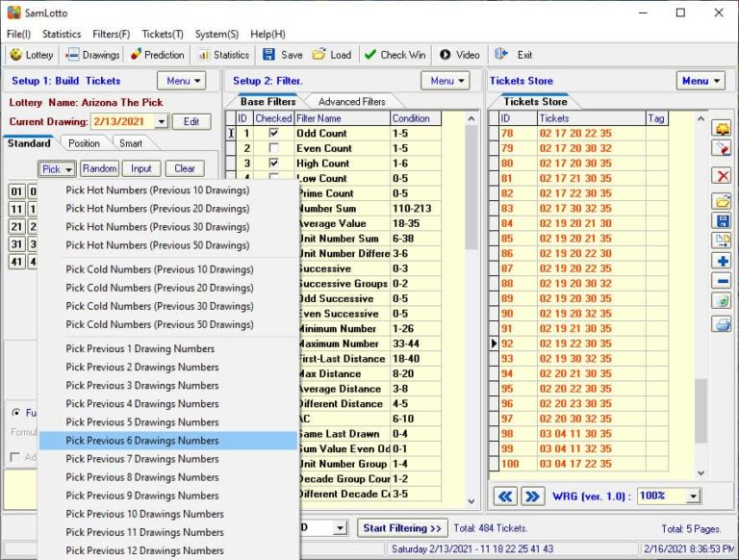Open the Drawings toolbar button
This screenshot has width=739, height=560.
pos(93,55)
